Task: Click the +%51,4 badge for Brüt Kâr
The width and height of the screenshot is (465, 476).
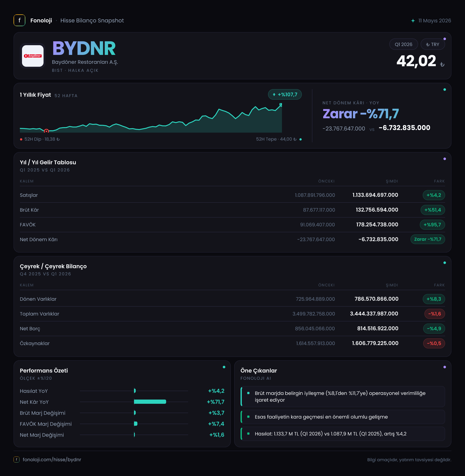Action: [432, 210]
